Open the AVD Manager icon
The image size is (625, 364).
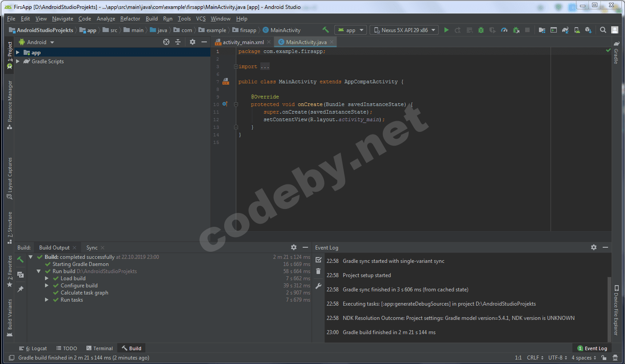tap(577, 30)
